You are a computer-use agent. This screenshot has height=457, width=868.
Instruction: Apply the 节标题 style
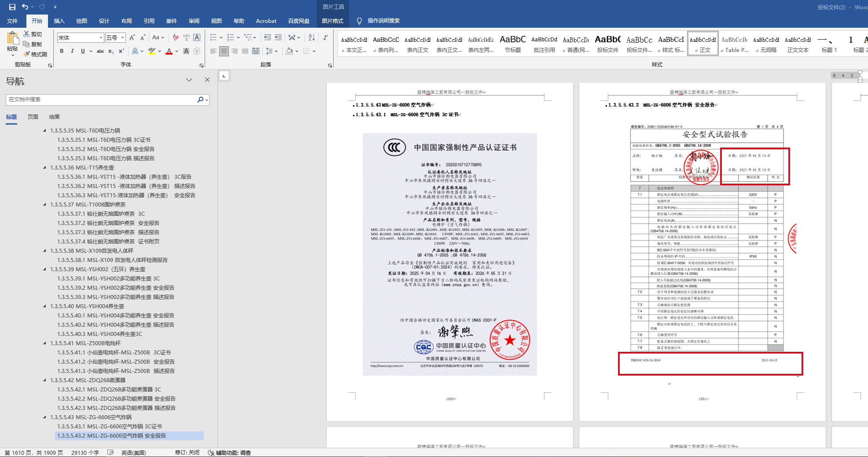tap(512, 44)
